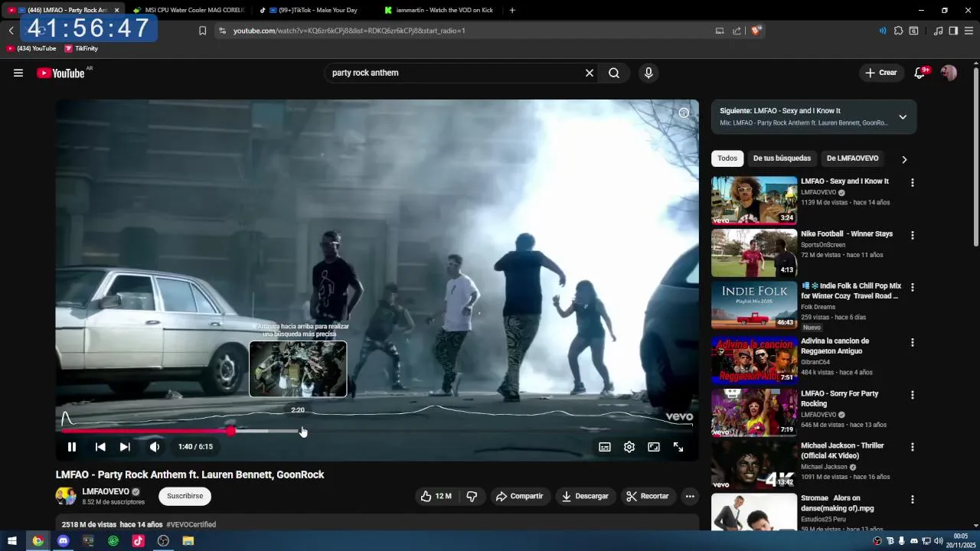
Task: Open the Nike Football Winner Stays thumbnail
Action: (754, 253)
